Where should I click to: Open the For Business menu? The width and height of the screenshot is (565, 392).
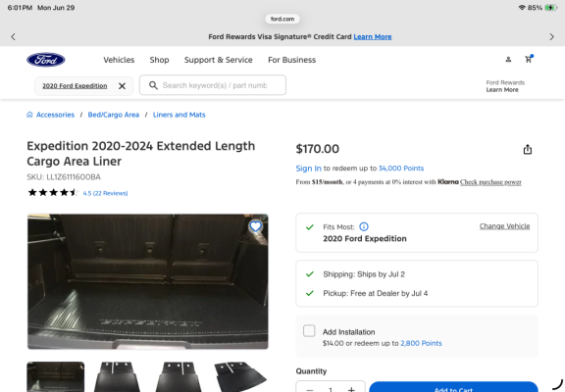pyautogui.click(x=292, y=60)
